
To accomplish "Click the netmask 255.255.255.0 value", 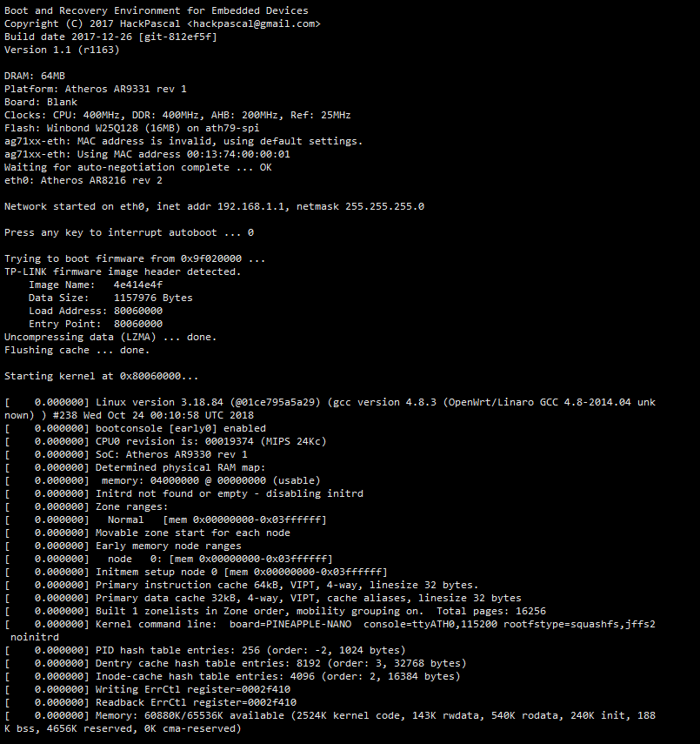I will click(360, 206).
